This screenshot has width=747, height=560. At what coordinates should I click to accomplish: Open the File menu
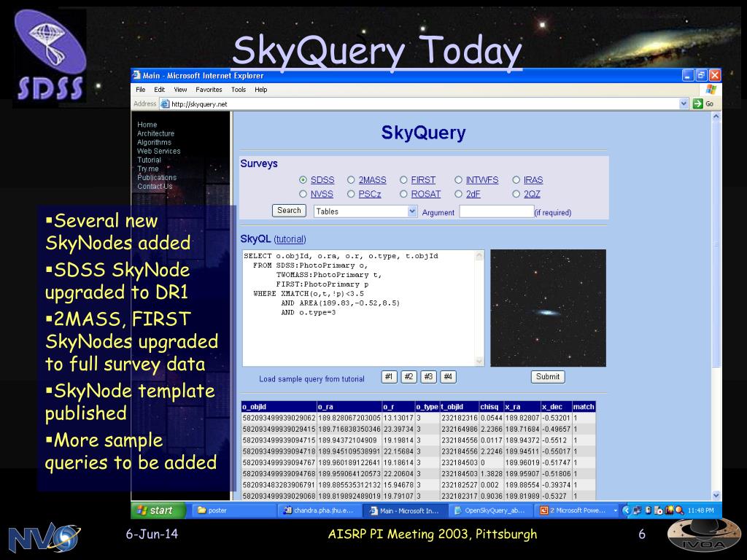(x=141, y=90)
